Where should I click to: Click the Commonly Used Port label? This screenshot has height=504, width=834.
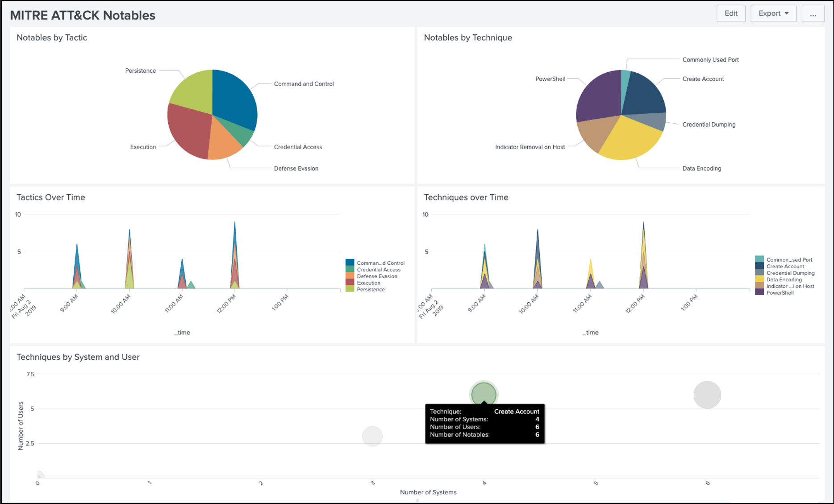(x=710, y=60)
